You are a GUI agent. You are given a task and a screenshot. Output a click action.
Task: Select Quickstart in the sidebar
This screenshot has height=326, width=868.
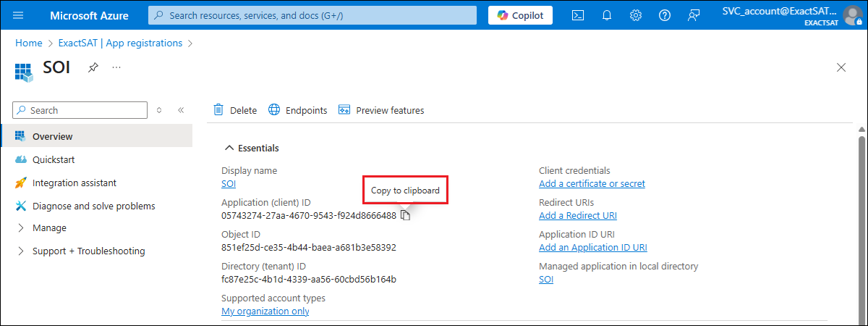(x=54, y=159)
